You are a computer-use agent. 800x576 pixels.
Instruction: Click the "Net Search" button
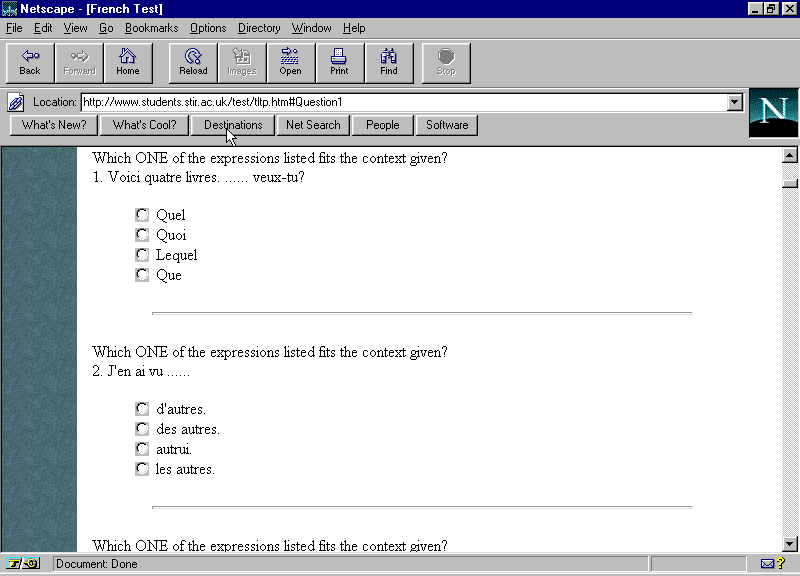tap(313, 125)
